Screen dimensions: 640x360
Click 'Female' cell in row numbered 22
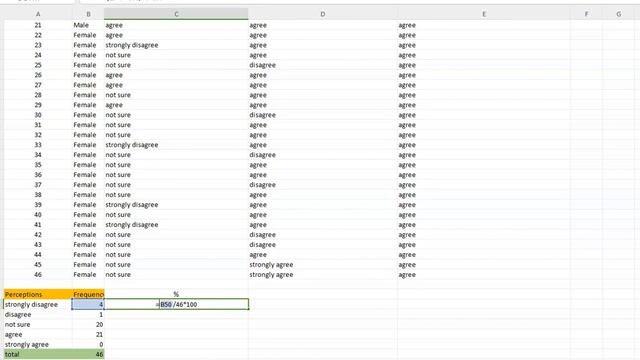point(85,35)
